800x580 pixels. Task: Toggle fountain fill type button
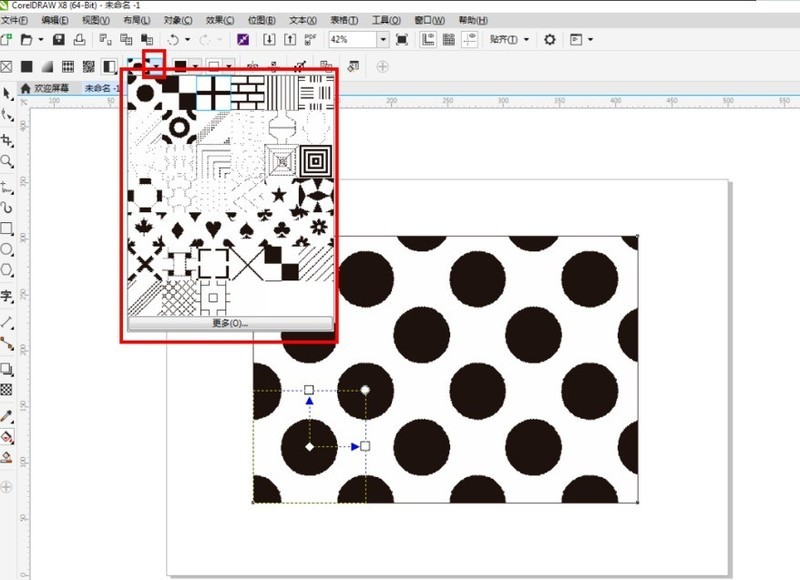47,66
